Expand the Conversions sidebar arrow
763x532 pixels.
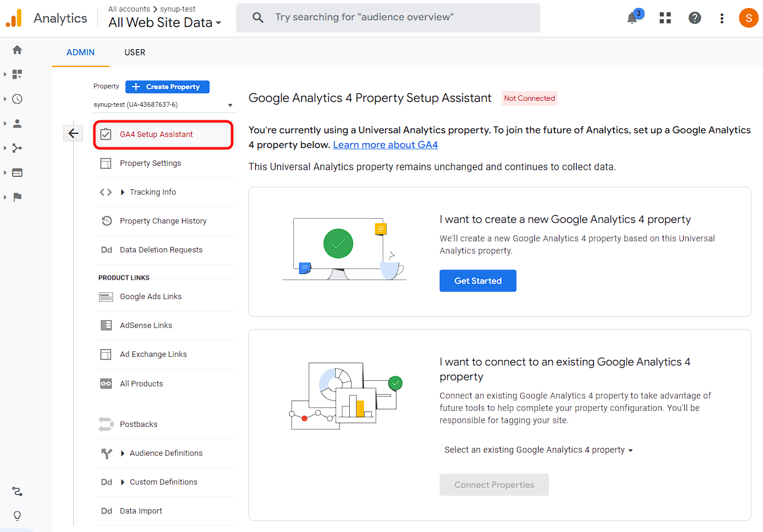(5, 197)
